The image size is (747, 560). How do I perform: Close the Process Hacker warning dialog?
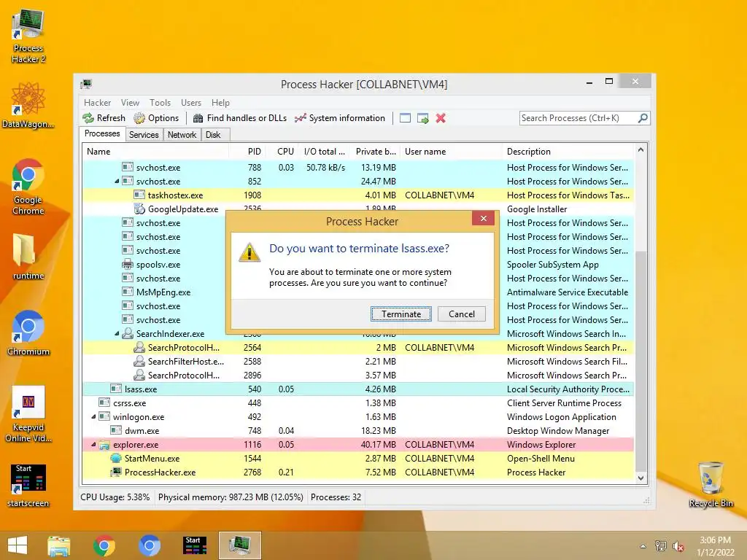484,218
